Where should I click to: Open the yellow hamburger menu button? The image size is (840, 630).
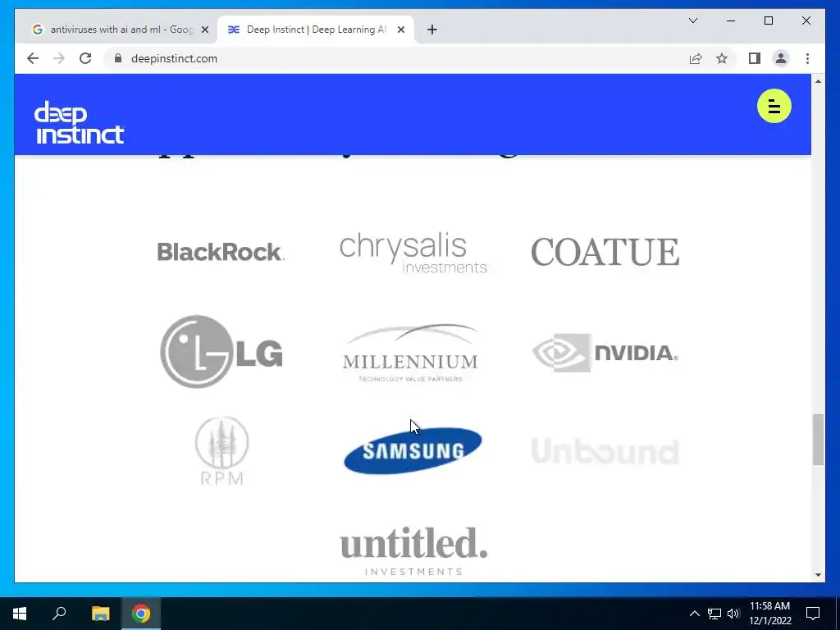774,106
